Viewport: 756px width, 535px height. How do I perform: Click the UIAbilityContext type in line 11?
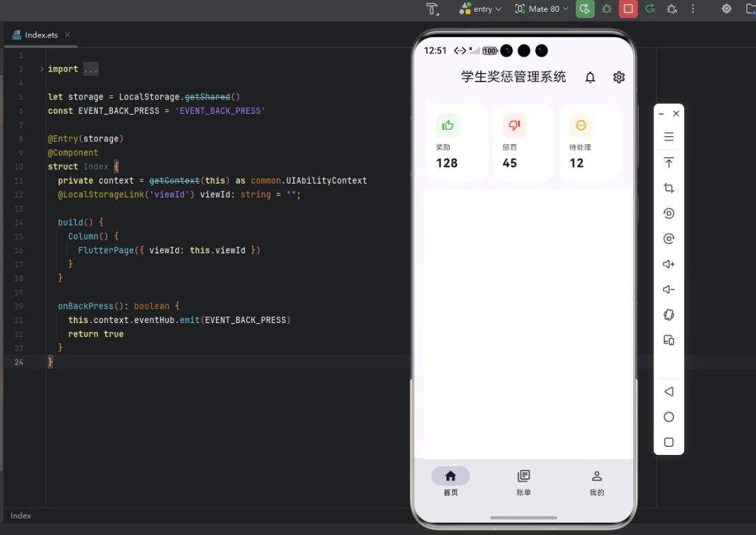(326, 180)
